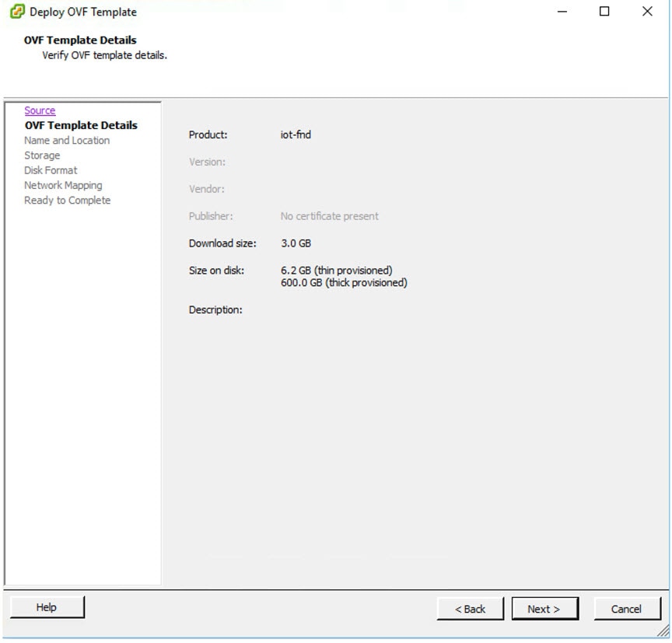Cancel the OVF deployment wizard
The image size is (672, 643).
[x=627, y=609]
